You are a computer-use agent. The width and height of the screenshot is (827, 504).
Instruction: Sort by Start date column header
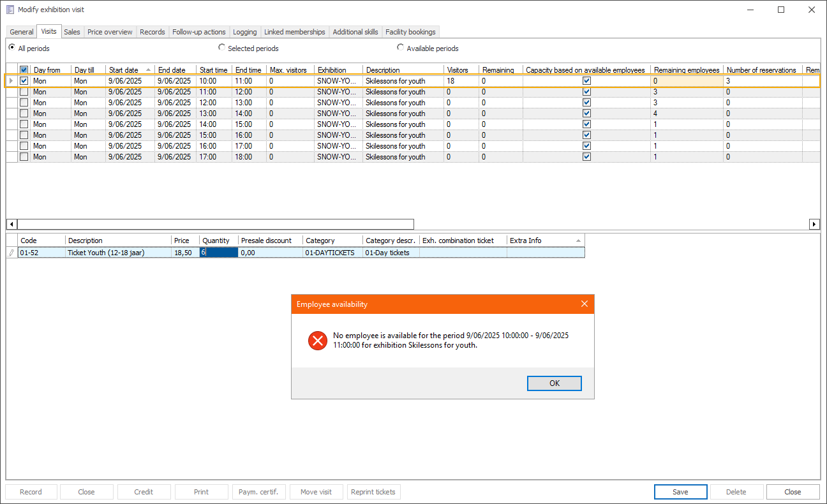[x=130, y=70]
